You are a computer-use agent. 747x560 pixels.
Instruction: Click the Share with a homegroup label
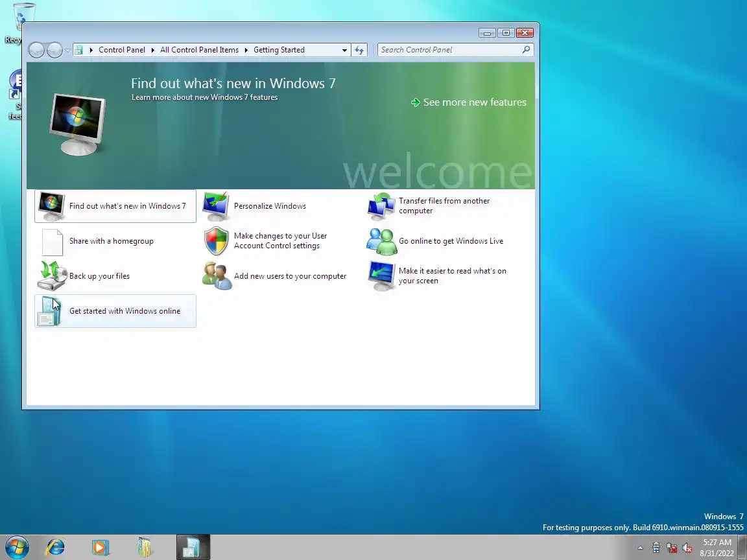tap(112, 241)
